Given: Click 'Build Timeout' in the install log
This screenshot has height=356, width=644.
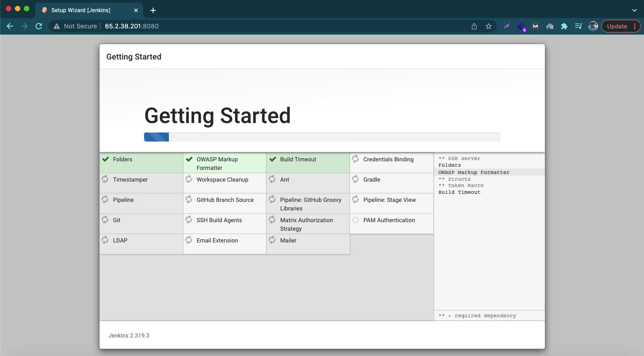Looking at the screenshot, I should [459, 192].
